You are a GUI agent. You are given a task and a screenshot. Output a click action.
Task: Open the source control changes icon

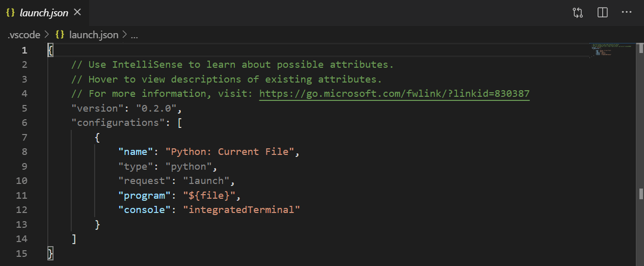point(578,12)
